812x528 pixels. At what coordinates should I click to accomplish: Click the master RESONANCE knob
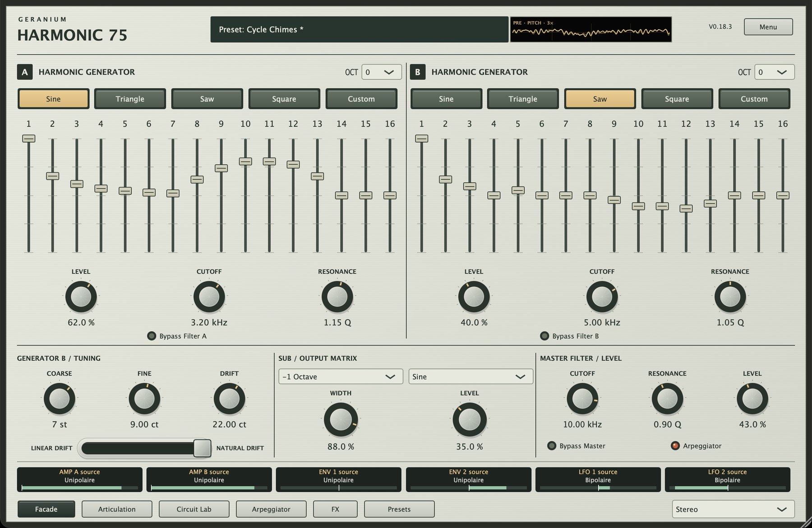pos(667,399)
